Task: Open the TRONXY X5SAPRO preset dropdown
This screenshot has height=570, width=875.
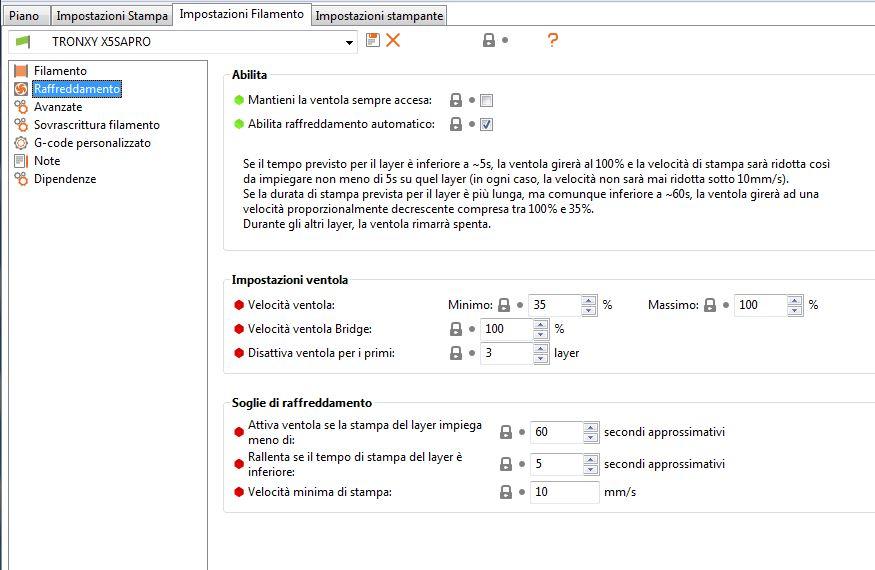Action: (x=349, y=42)
